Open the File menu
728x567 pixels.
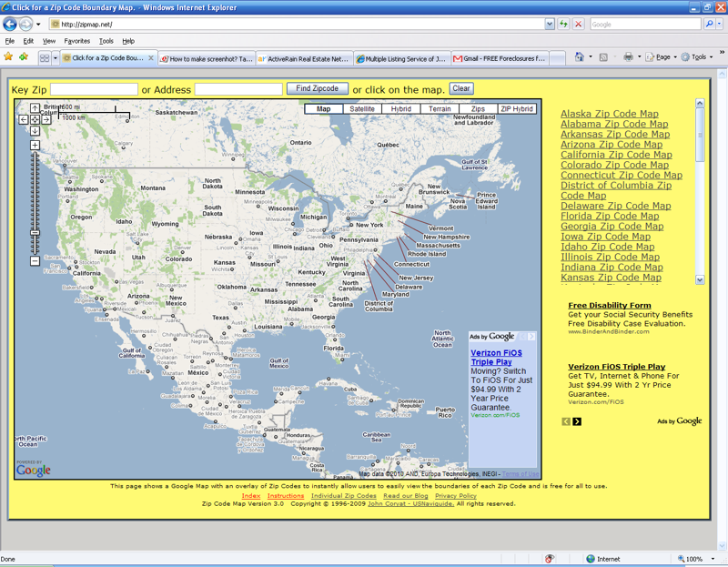click(x=10, y=41)
